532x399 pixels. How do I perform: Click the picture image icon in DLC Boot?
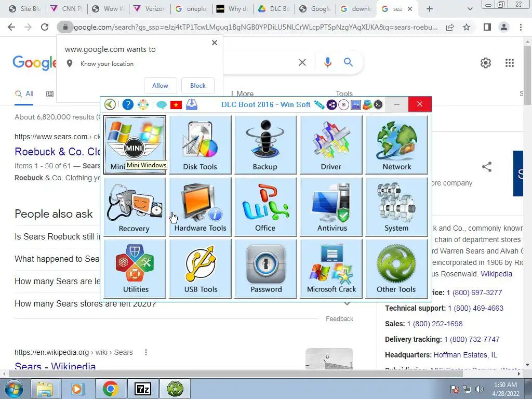tap(355, 104)
